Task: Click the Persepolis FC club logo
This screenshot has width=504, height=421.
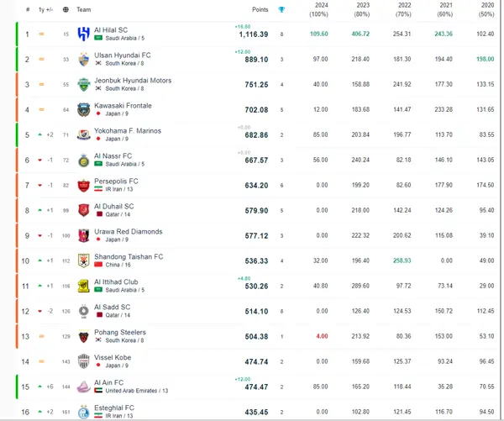Action: pyautogui.click(x=83, y=185)
